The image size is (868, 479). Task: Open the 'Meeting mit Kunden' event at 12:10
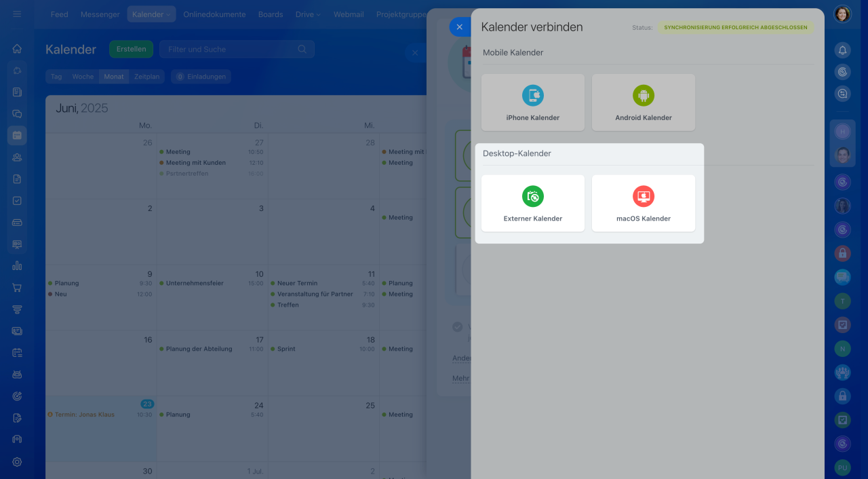point(211,163)
